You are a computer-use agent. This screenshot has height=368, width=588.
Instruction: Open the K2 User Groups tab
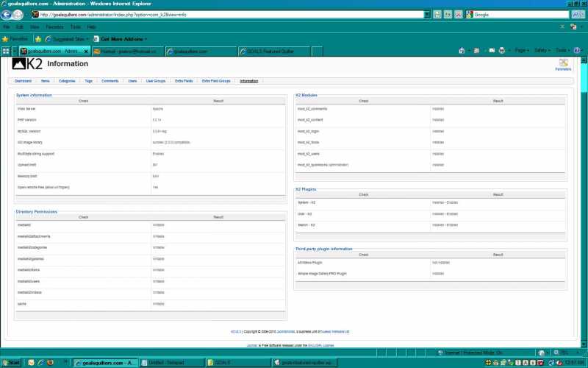click(x=156, y=81)
